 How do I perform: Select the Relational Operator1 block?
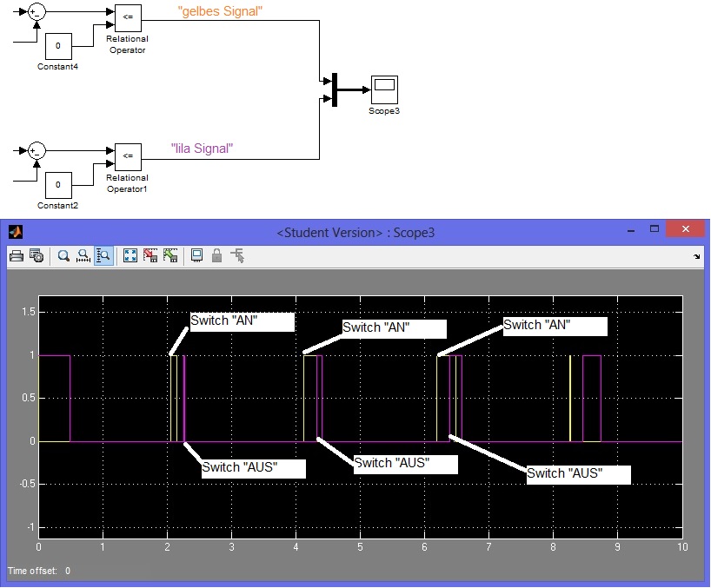coord(127,156)
